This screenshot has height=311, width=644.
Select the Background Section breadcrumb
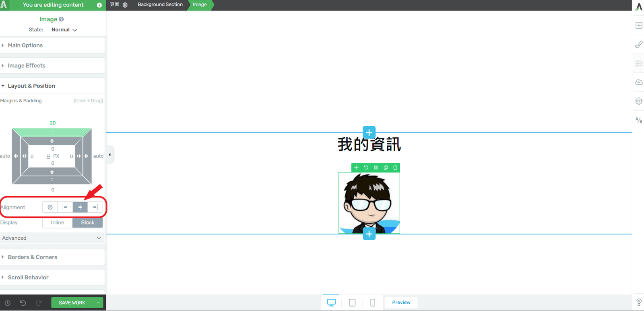160,5
